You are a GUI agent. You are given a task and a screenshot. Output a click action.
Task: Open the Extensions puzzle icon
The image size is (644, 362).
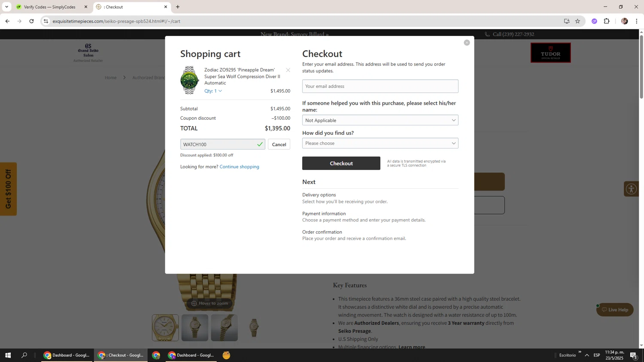(607, 21)
